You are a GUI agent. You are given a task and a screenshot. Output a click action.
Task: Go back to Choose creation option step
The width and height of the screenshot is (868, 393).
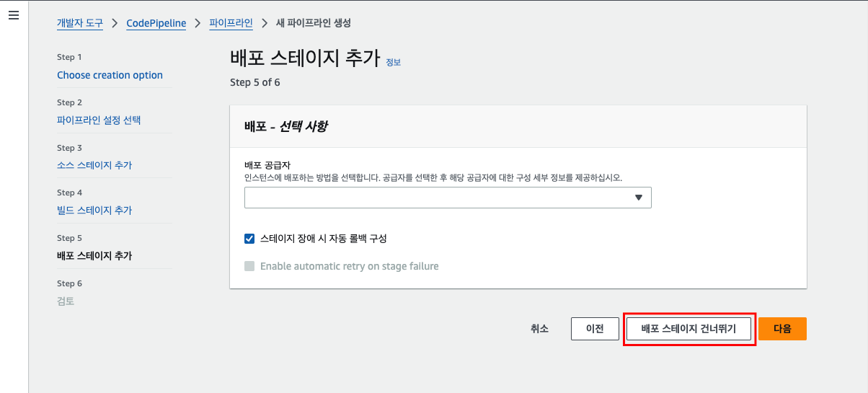coord(110,75)
